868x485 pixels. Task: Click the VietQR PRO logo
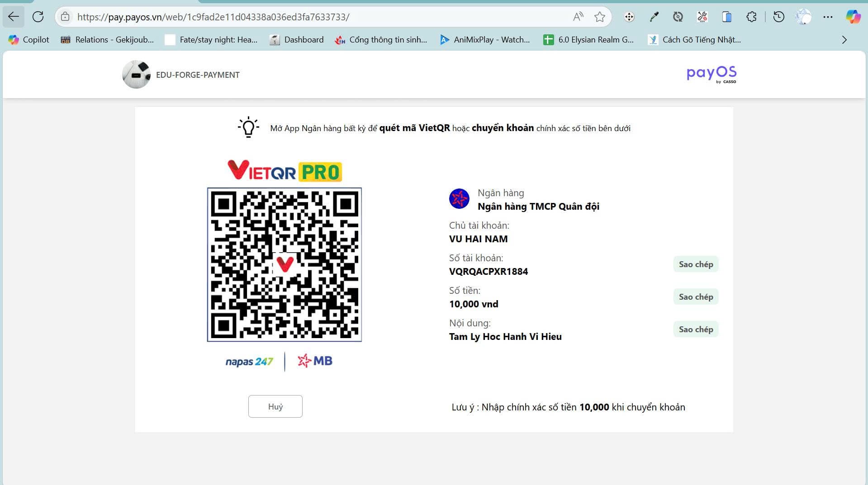[x=285, y=171]
